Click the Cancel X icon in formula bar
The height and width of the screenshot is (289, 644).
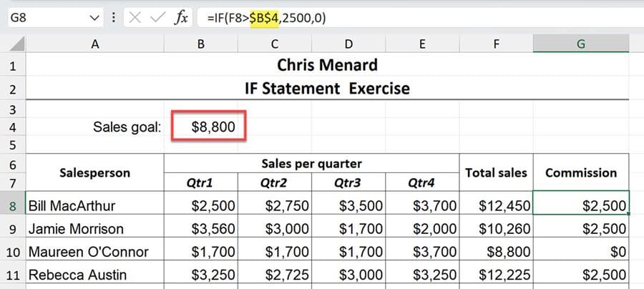pyautogui.click(x=135, y=18)
